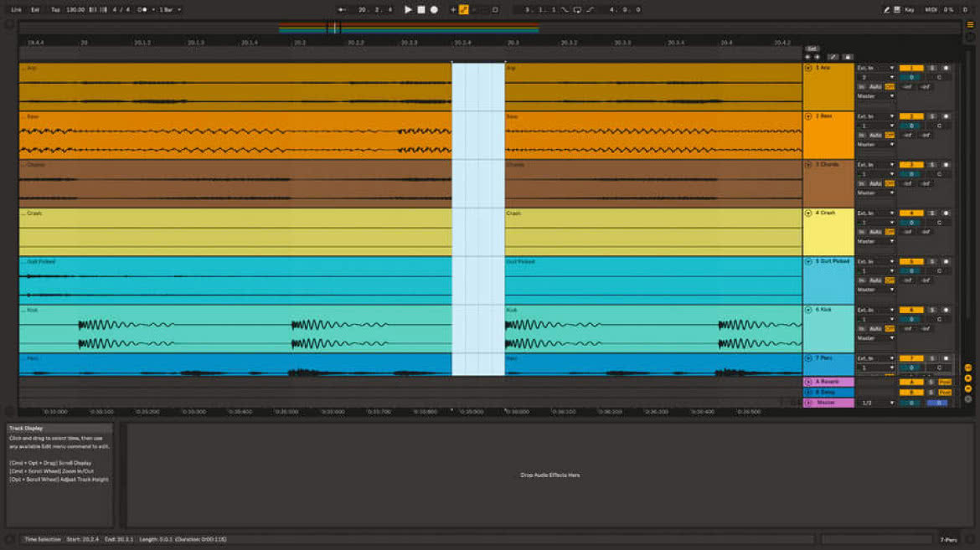Open the quantization 1 Bar dropdown
This screenshot has height=550, width=980.
pyautogui.click(x=170, y=9)
